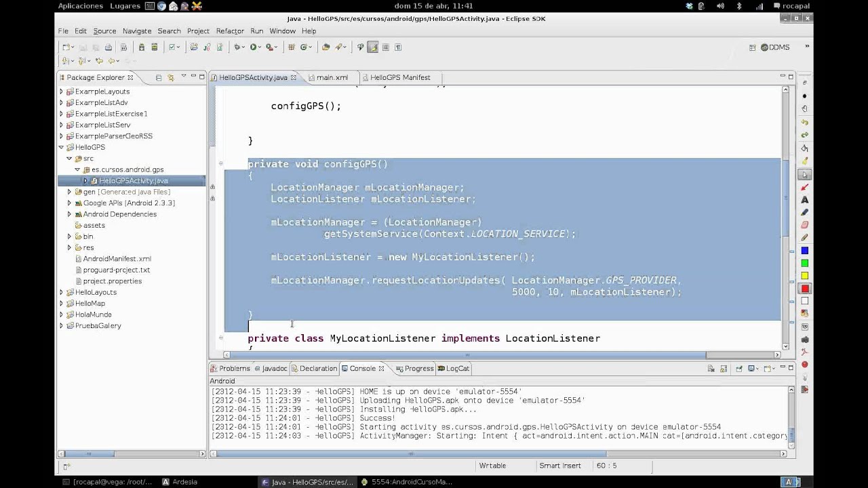The image size is (868, 488).
Task: Toggle Link with Editor in Package Explorer
Action: (171, 77)
